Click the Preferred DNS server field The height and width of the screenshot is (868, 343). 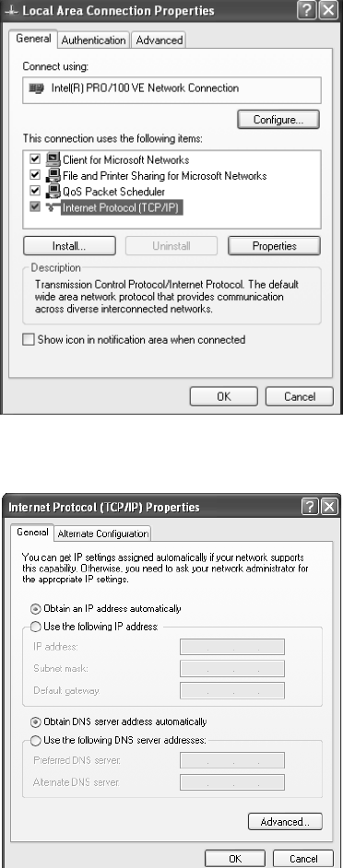[x=232, y=760]
